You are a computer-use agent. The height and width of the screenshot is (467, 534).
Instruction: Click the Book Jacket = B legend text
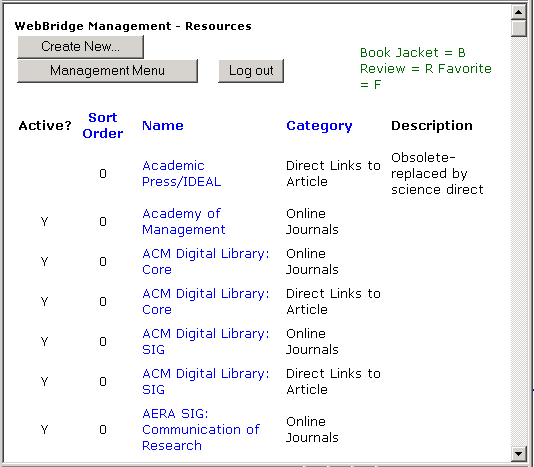(413, 53)
